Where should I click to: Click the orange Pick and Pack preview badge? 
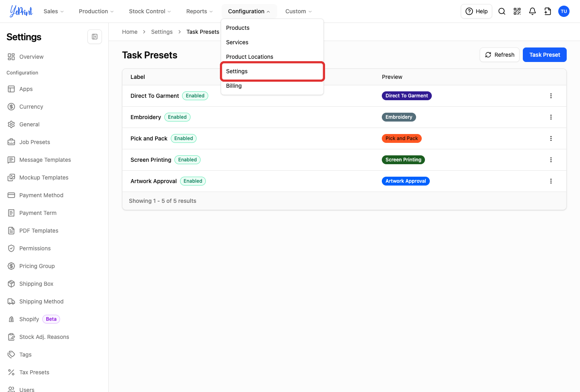pos(402,138)
